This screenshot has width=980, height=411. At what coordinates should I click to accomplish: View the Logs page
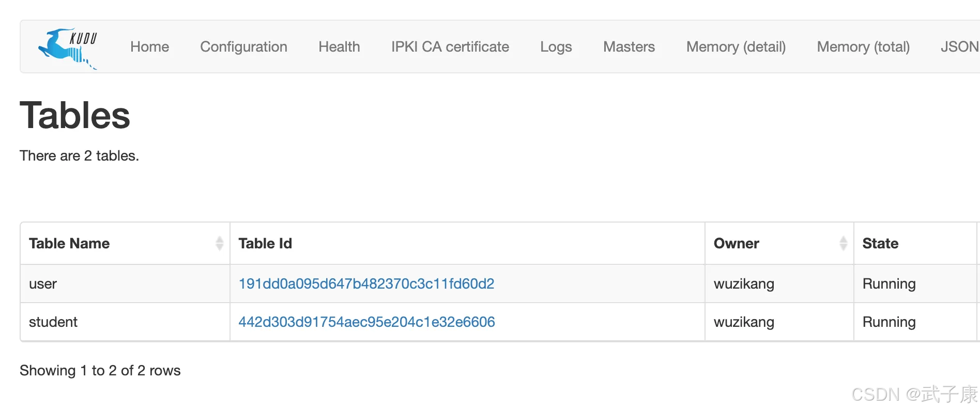pyautogui.click(x=556, y=47)
